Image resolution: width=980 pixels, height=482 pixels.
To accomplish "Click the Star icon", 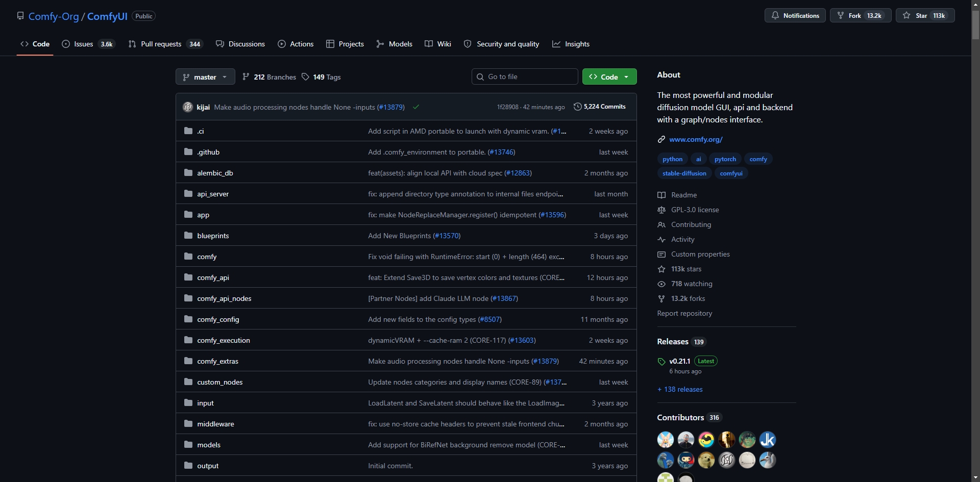I will [906, 15].
